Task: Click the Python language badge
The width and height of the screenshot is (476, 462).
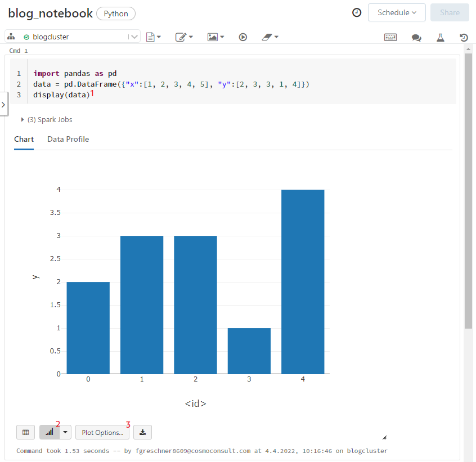Action: pyautogui.click(x=116, y=14)
